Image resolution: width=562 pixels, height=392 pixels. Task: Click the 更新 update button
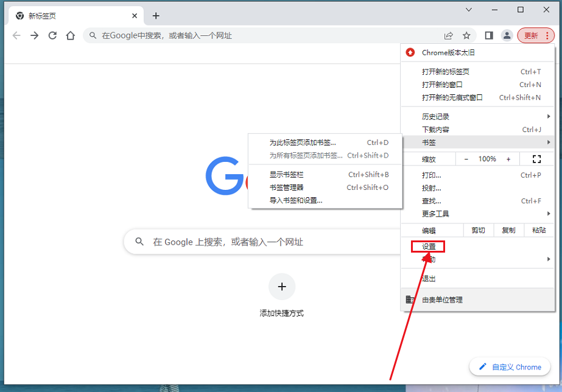pos(535,35)
